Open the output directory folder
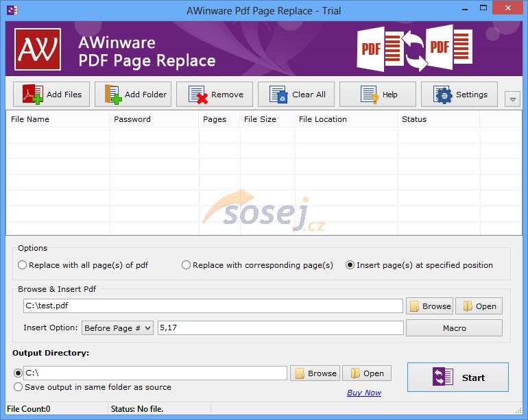The width and height of the screenshot is (528, 420). pos(367,373)
